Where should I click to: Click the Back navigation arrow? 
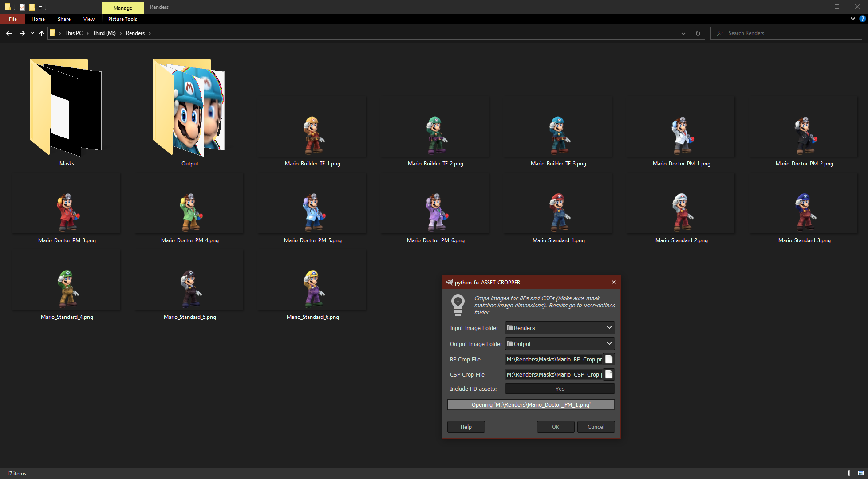click(9, 33)
